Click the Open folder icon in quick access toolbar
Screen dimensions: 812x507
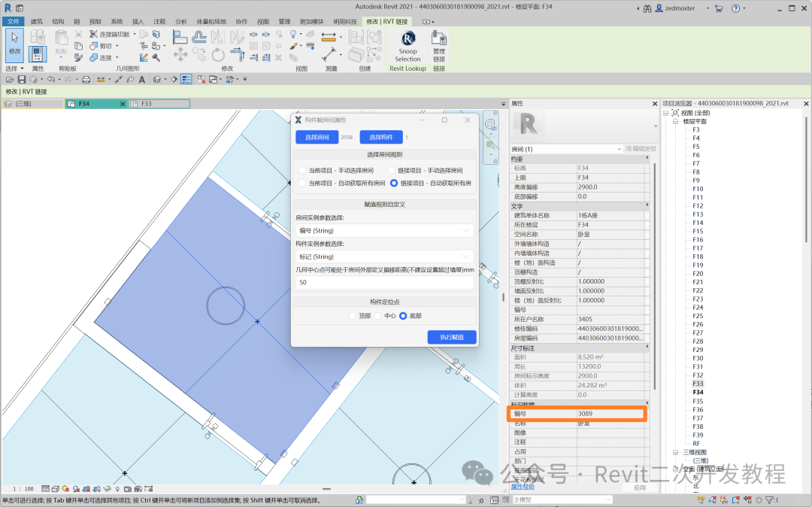pyautogui.click(x=9, y=79)
